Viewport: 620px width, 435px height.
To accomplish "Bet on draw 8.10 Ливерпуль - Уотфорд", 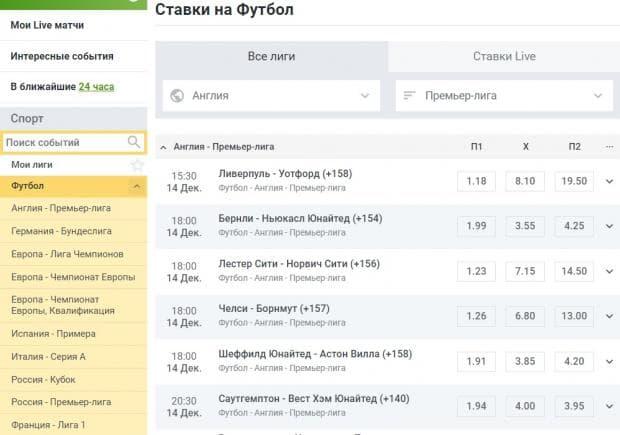I will (x=525, y=181).
